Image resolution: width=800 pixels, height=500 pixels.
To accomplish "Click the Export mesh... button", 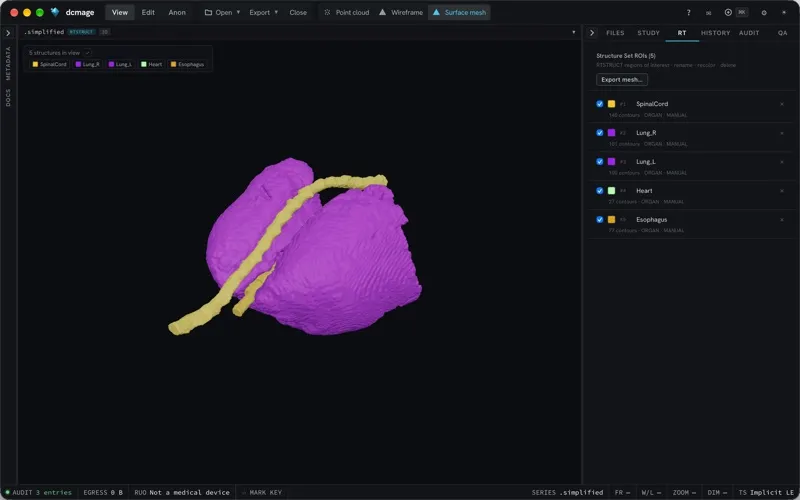I will tap(621, 80).
